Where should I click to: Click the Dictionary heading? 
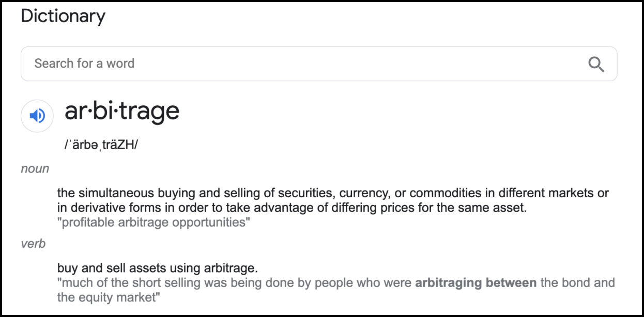[x=63, y=17]
